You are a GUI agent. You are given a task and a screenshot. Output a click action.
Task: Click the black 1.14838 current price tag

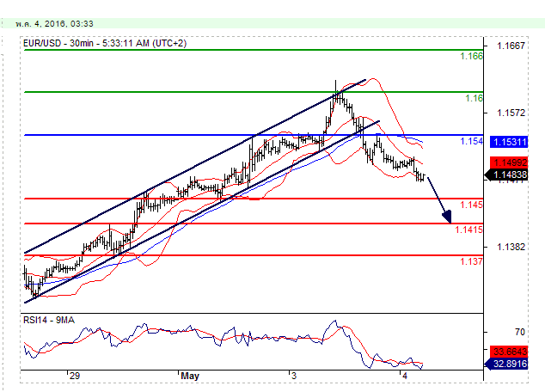click(508, 175)
